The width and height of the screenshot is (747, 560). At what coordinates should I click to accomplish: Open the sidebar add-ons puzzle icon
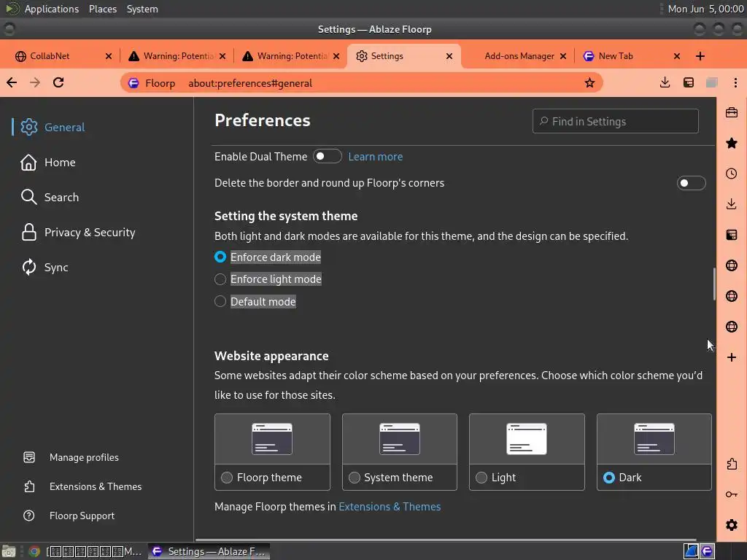[x=732, y=464]
